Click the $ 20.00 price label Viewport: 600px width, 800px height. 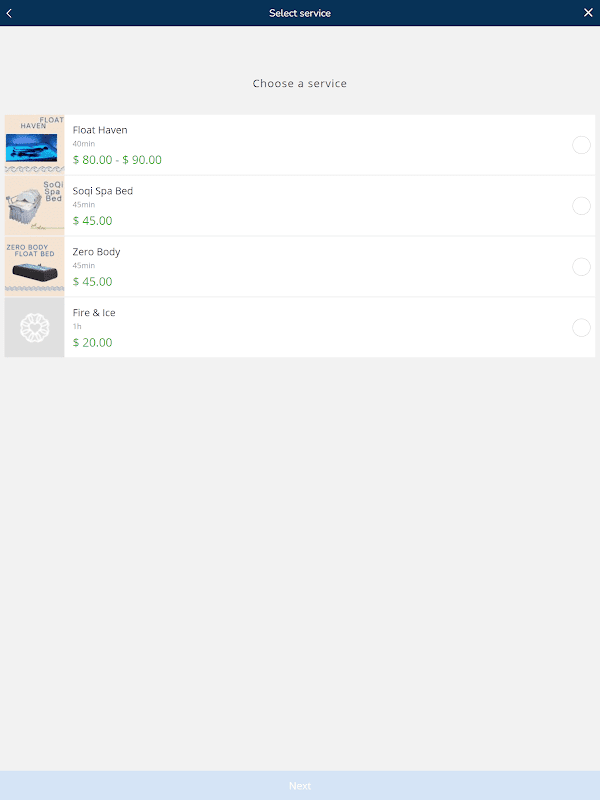point(92,342)
